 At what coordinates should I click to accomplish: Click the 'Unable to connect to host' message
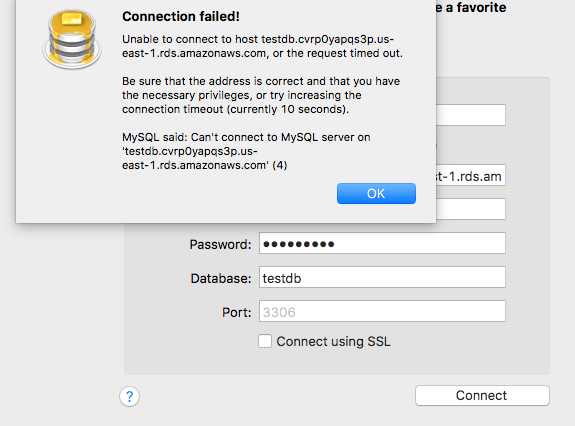click(262, 46)
